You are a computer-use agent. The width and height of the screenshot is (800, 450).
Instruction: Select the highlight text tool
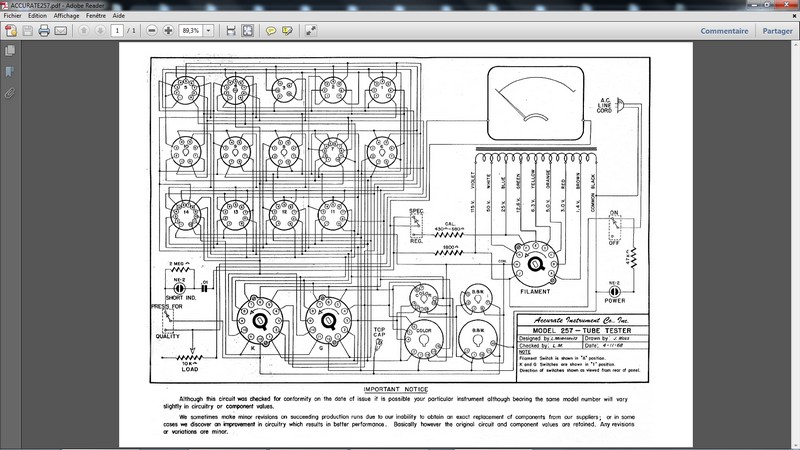287,31
